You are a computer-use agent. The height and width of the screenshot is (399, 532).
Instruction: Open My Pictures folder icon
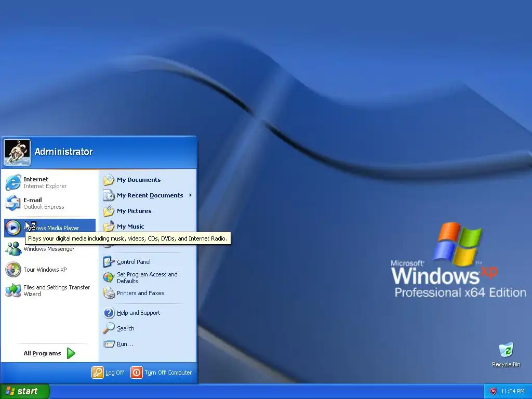pos(109,211)
